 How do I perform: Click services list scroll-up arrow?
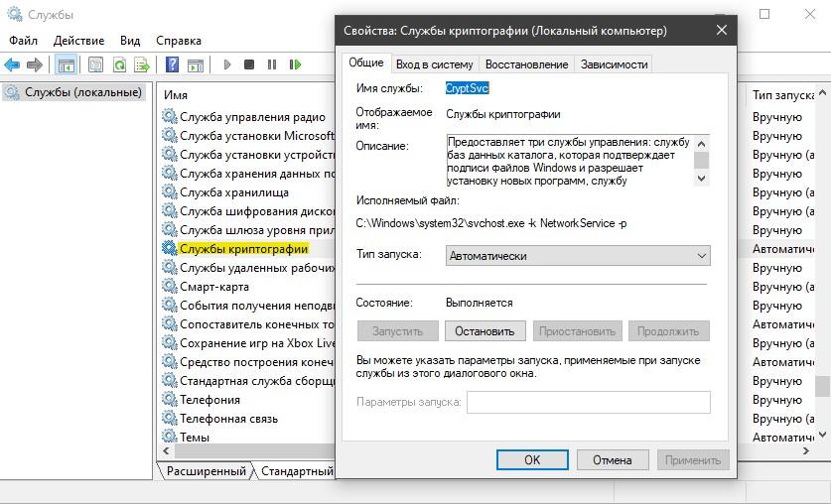point(822,92)
